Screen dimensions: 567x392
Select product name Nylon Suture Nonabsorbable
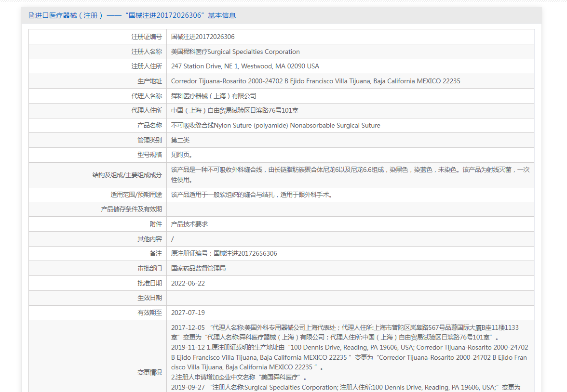276,125
